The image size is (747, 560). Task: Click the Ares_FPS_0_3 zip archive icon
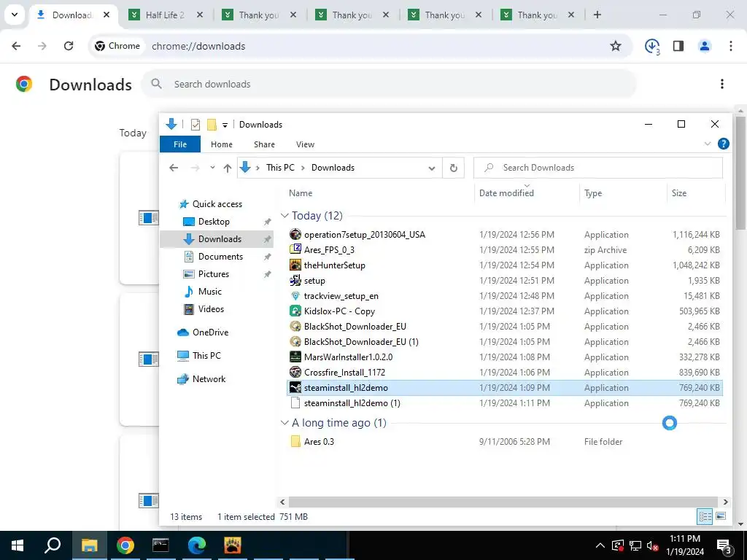click(295, 249)
